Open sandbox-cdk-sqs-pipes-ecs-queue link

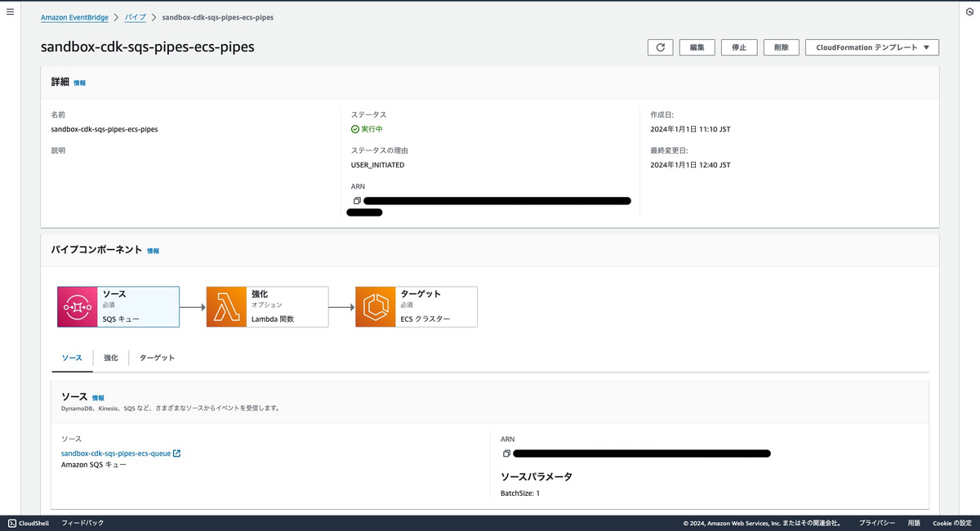(116, 453)
